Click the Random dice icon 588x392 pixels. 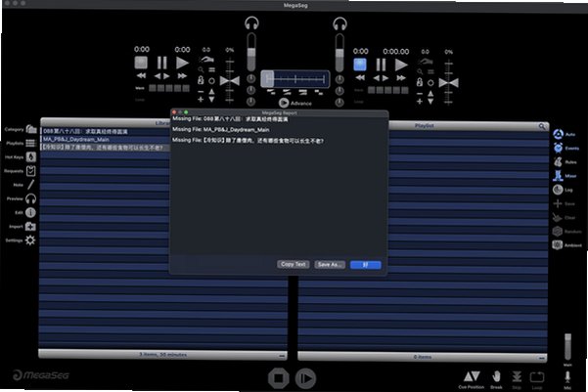coord(558,232)
